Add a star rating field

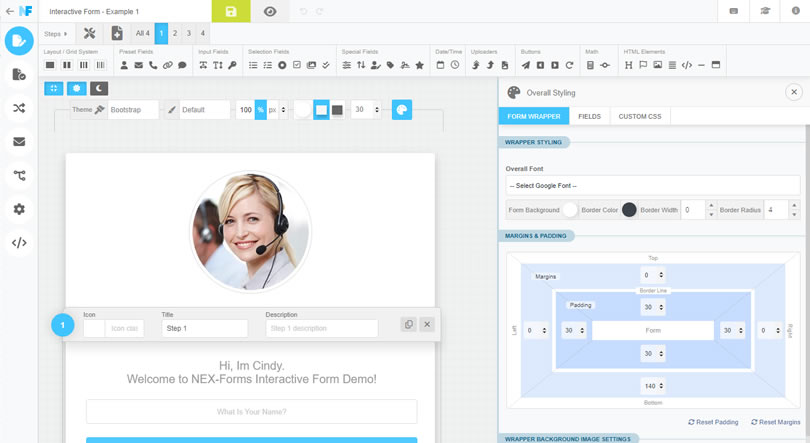(x=419, y=65)
